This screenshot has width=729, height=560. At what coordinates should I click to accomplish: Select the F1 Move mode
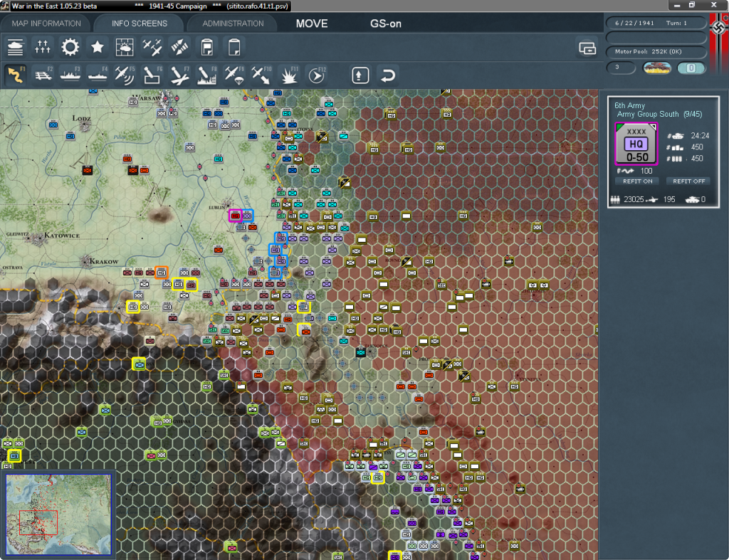tap(16, 75)
